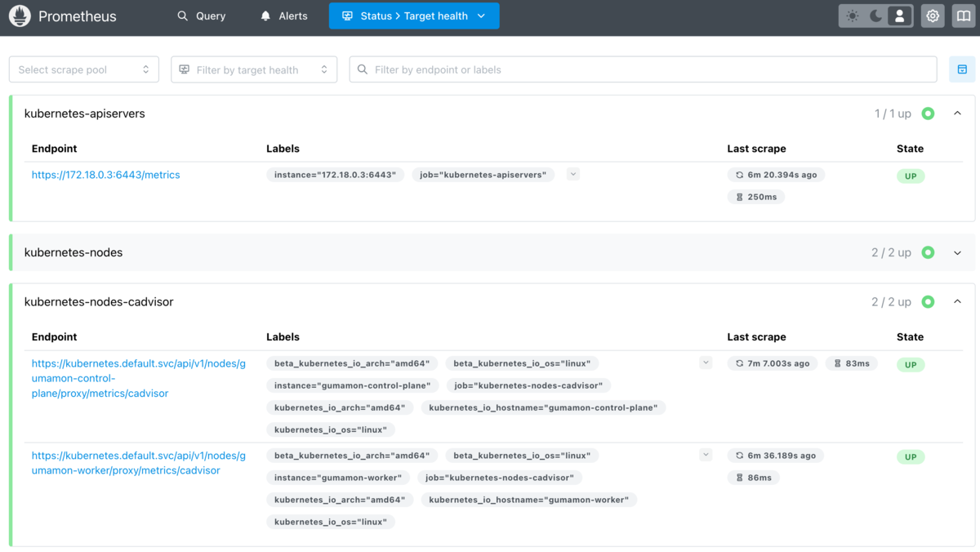Open the gumamon-worker cadvisor endpoint link
The width and height of the screenshot is (980, 552).
(139, 463)
